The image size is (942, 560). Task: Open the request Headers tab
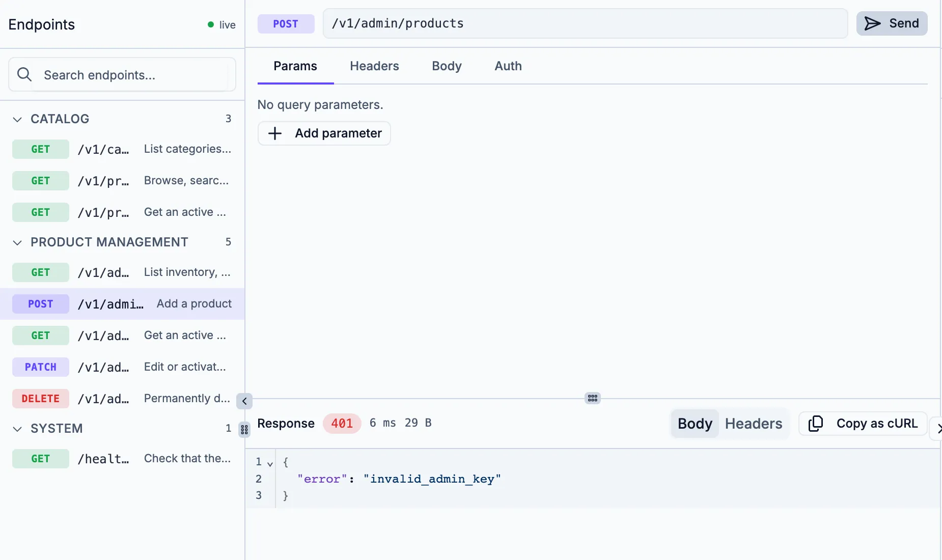374,66
